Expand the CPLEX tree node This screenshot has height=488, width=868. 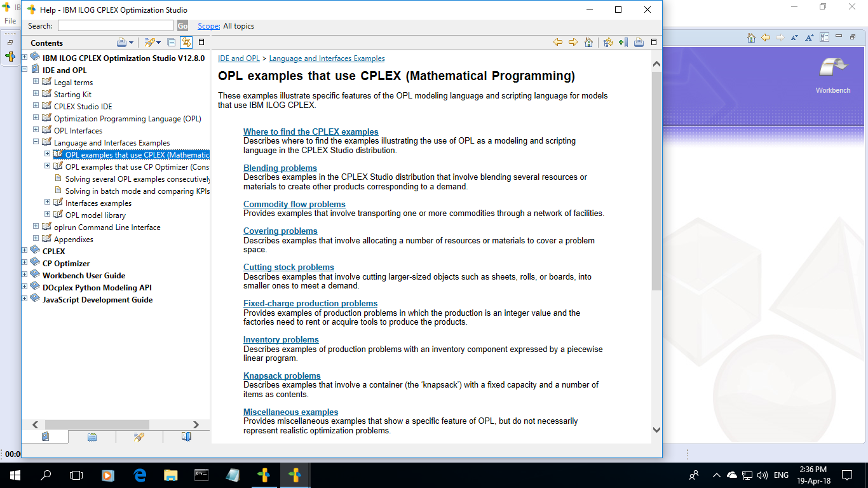(x=24, y=251)
